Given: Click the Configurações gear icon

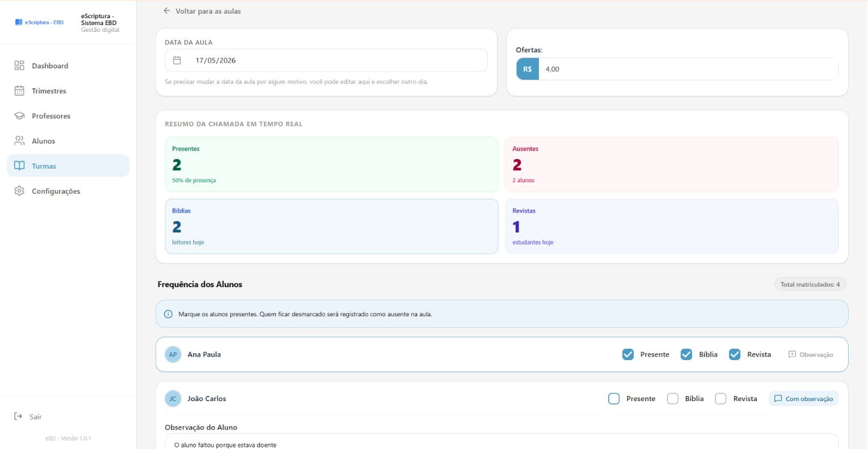Looking at the screenshot, I should click(19, 191).
